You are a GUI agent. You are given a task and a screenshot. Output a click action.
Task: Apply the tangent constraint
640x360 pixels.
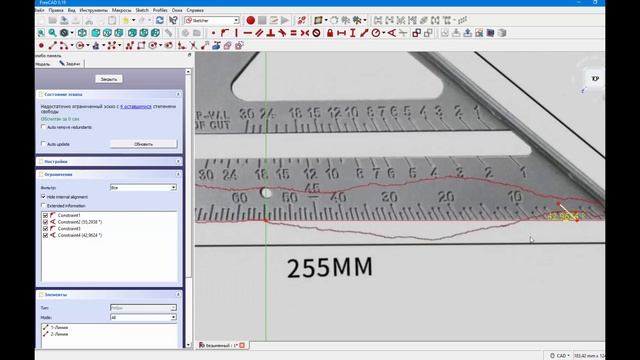click(x=282, y=33)
